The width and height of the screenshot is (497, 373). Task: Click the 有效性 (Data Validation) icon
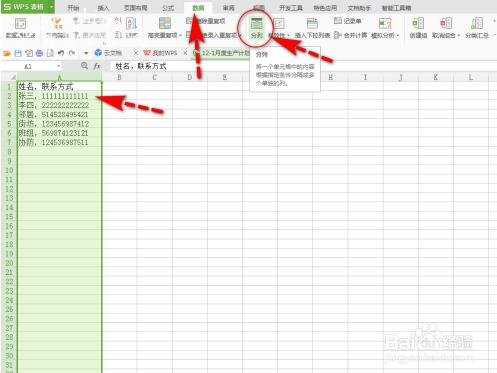[279, 24]
